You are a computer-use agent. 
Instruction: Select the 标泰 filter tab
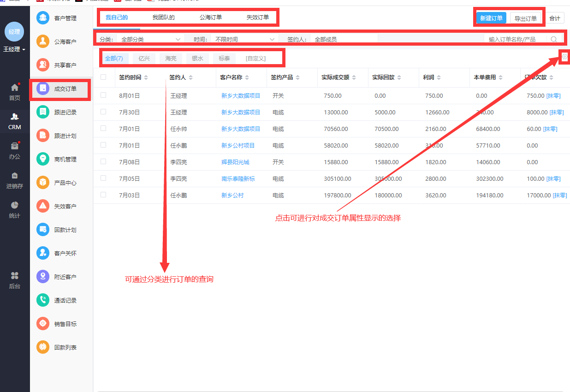click(224, 59)
